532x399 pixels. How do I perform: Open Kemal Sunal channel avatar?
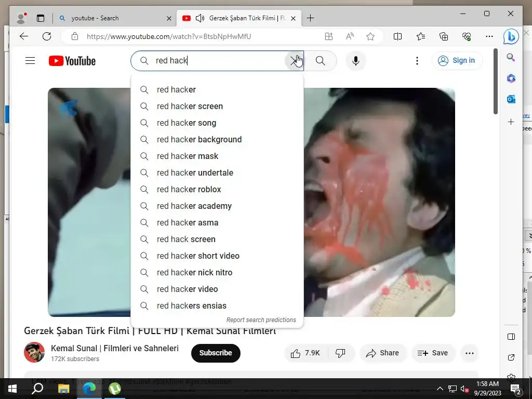click(x=34, y=352)
